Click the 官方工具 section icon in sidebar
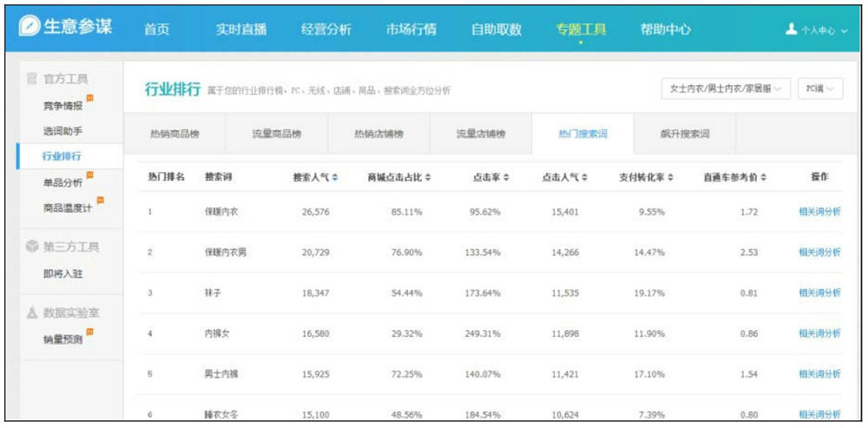 pos(31,80)
